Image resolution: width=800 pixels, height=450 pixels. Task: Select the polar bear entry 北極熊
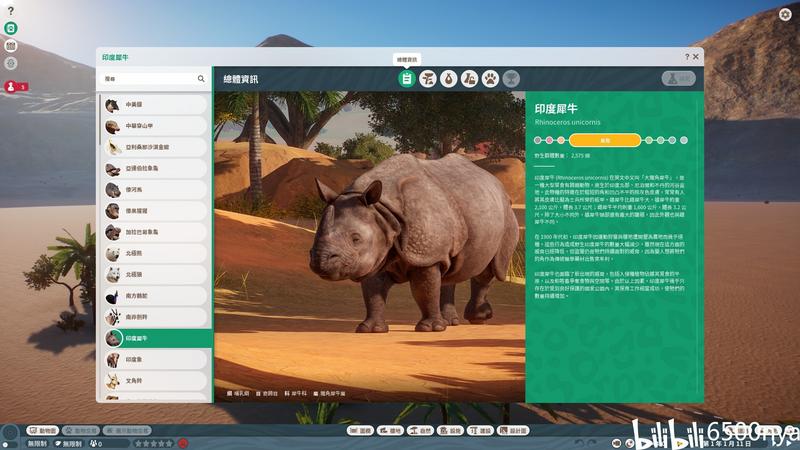155,254
